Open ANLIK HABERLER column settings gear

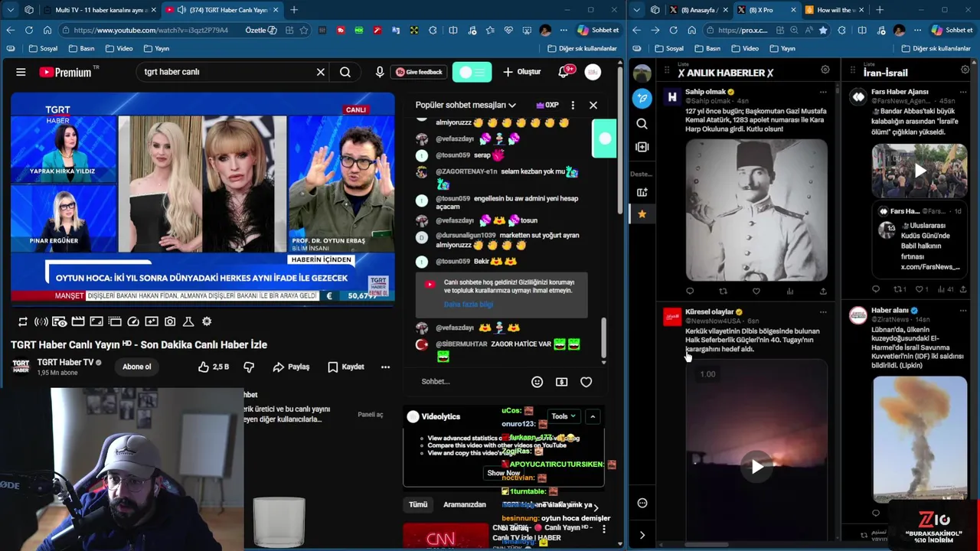point(825,70)
